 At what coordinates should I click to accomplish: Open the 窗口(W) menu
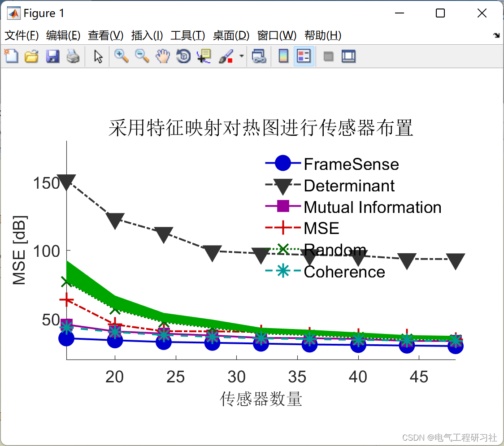click(277, 35)
